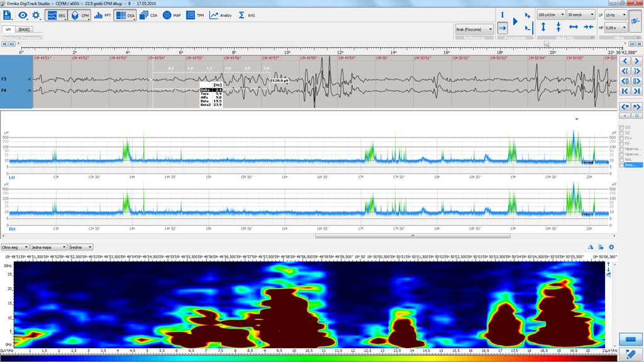Open the CSA view
644x362 pixels.
pos(148,16)
